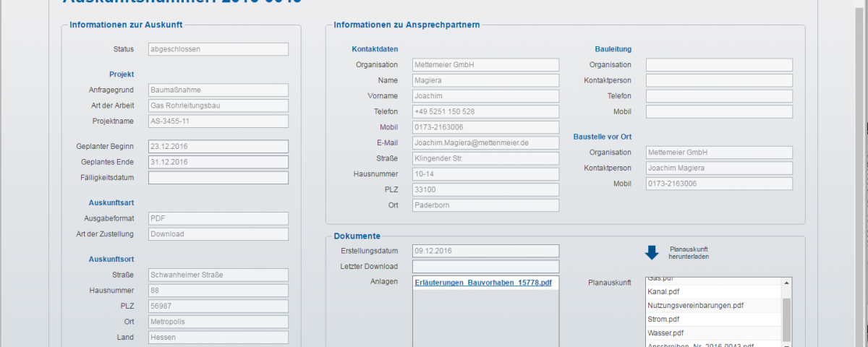Click the Bauleitung Kontaktperson field
The image size is (868, 347).
tap(718, 80)
